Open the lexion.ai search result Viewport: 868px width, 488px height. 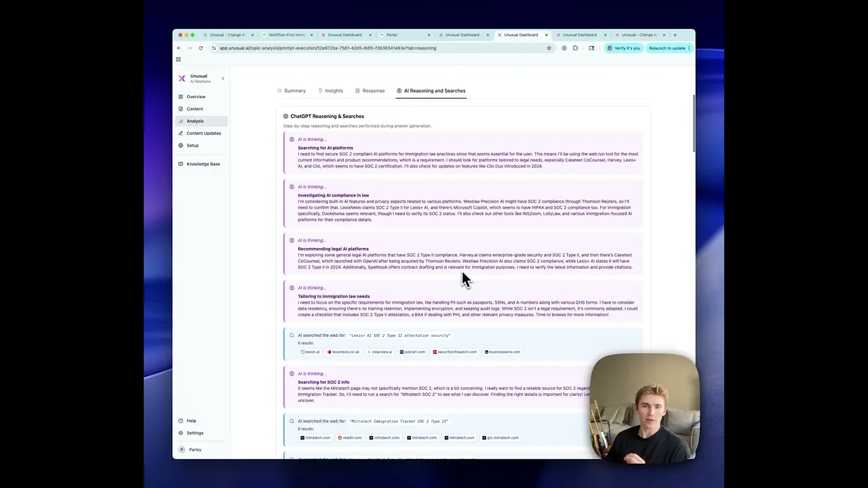[310, 352]
